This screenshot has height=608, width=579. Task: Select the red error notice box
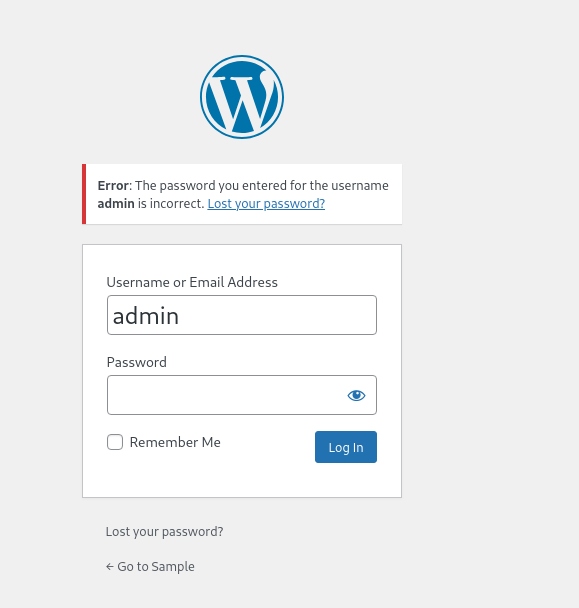click(242, 194)
